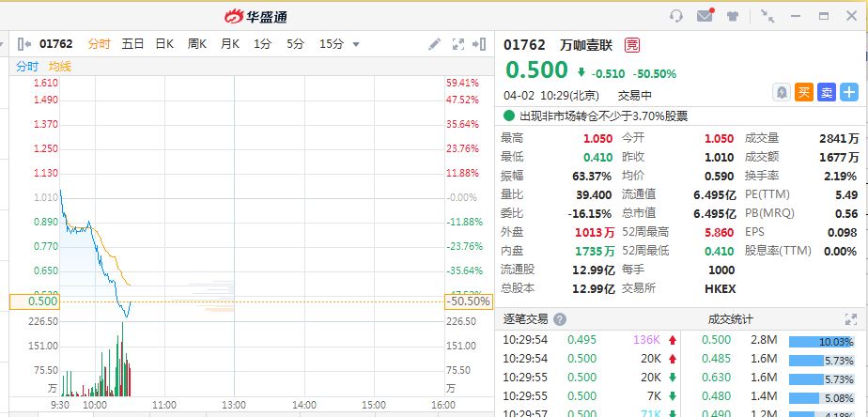Click the 0.500 current price label on chart
This screenshot has width=868, height=417.
[x=34, y=301]
